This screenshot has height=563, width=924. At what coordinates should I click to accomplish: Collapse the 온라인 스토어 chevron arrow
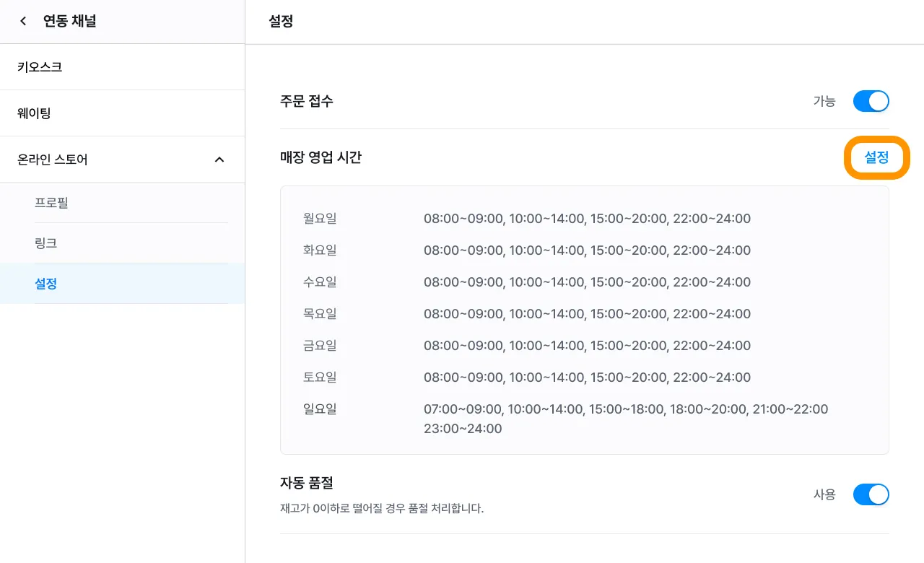pyautogui.click(x=219, y=160)
